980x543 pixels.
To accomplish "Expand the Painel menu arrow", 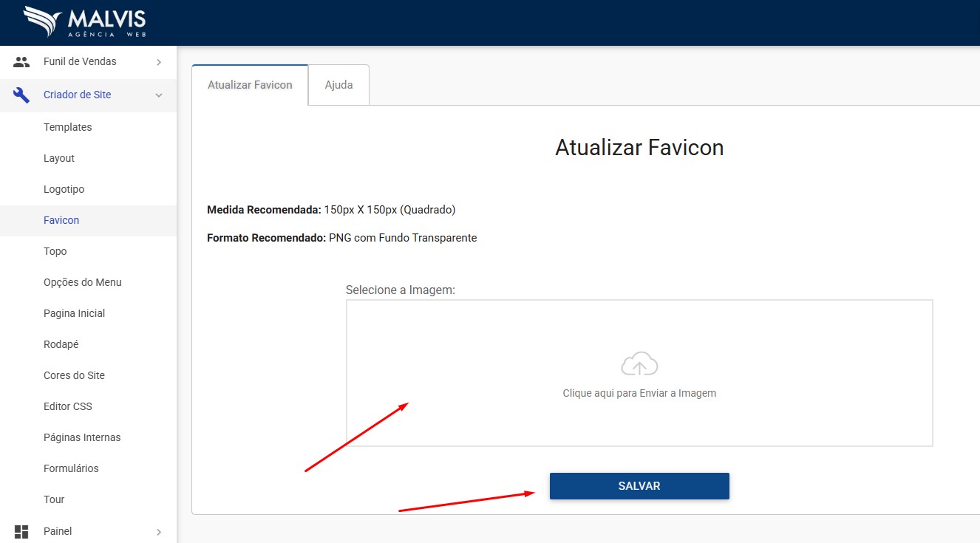I will [159, 531].
